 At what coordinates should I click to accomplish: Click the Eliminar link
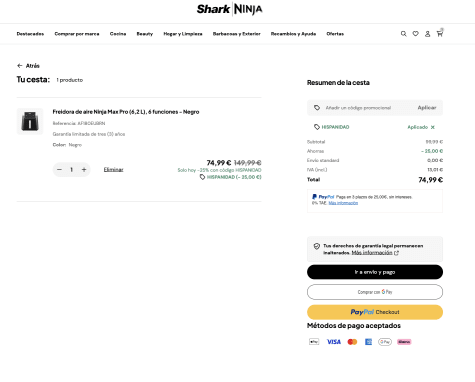[x=113, y=170]
